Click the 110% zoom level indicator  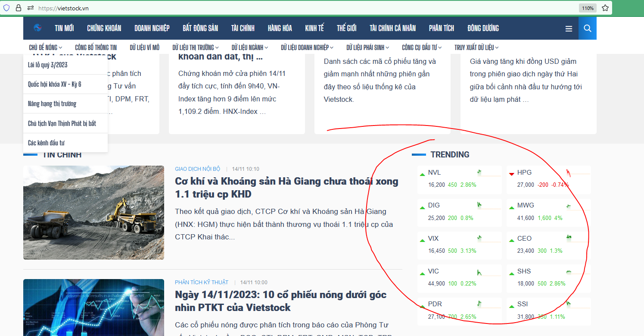588,8
